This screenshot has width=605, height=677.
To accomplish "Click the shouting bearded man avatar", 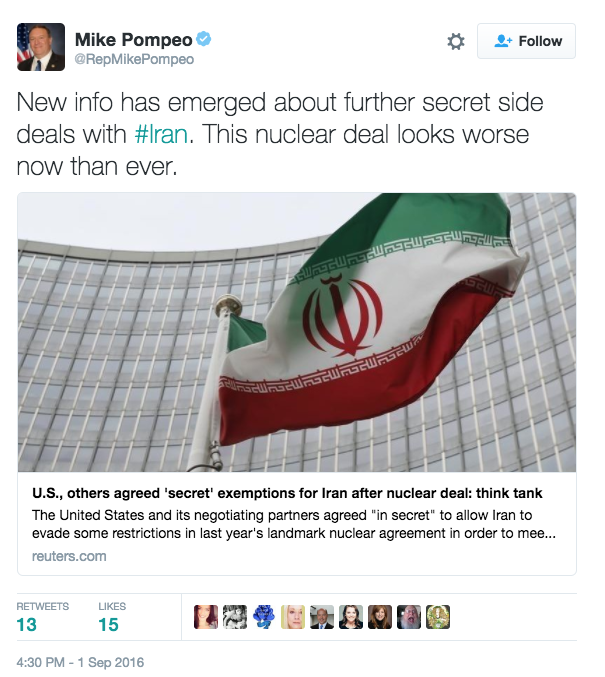I will pos(409,617).
